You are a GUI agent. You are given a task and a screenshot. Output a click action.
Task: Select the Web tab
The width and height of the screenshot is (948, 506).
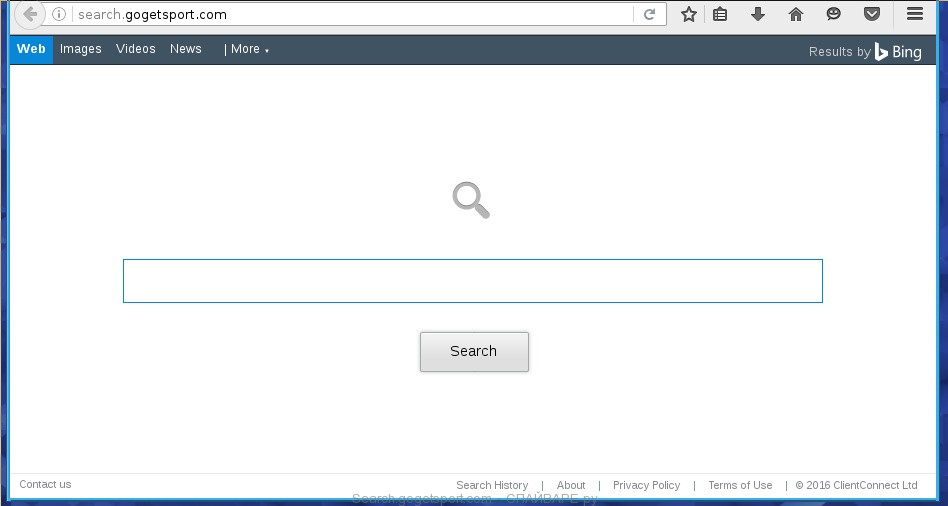pos(31,49)
